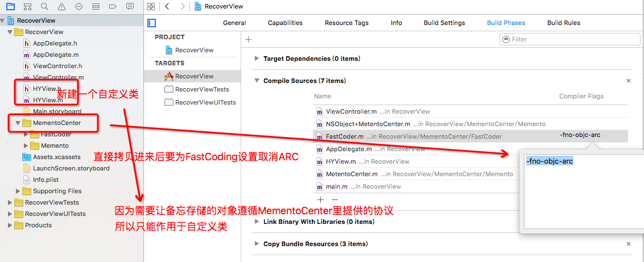This screenshot has height=262, width=644.
Task: Select AppDelegate.m in Compile Sources list
Action: 416,149
